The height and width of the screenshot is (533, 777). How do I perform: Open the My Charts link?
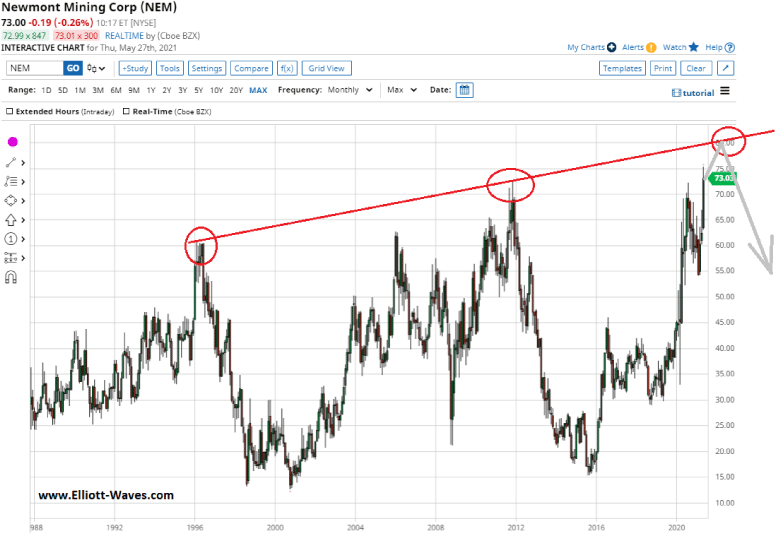point(586,47)
